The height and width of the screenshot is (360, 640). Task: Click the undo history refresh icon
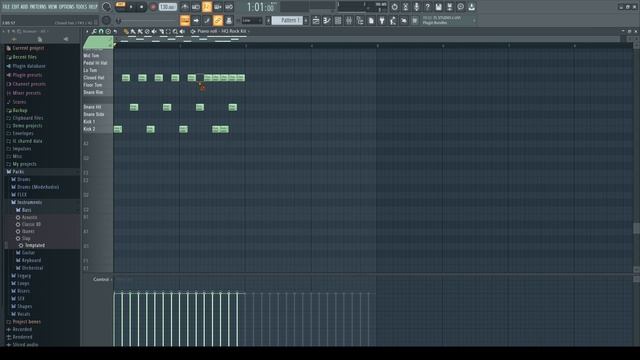coord(395,7)
